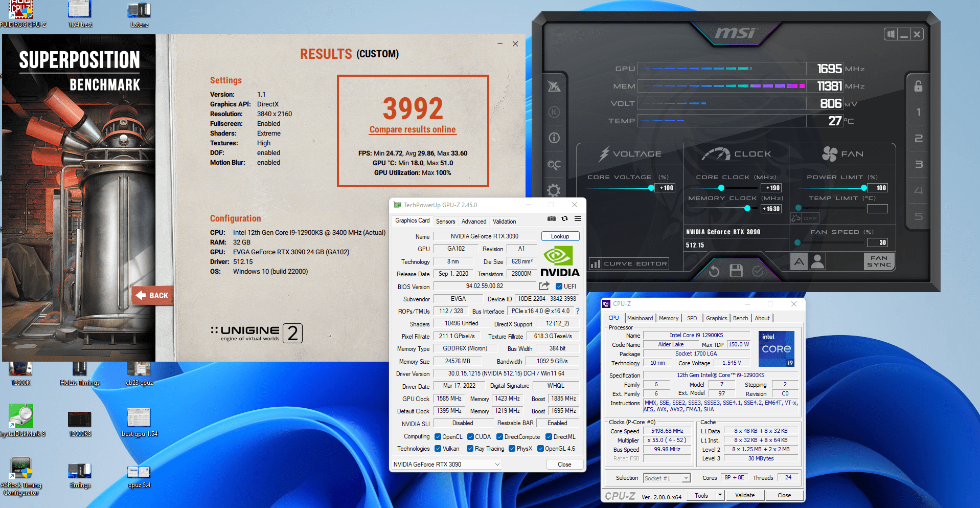Click GPU-Z Lookup button
The height and width of the screenshot is (508, 980).
560,236
